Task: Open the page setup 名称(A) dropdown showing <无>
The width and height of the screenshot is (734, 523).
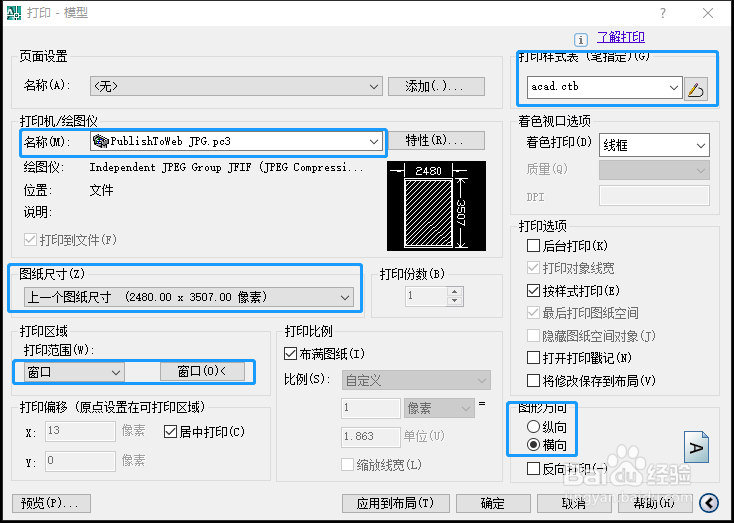Action: tap(236, 87)
